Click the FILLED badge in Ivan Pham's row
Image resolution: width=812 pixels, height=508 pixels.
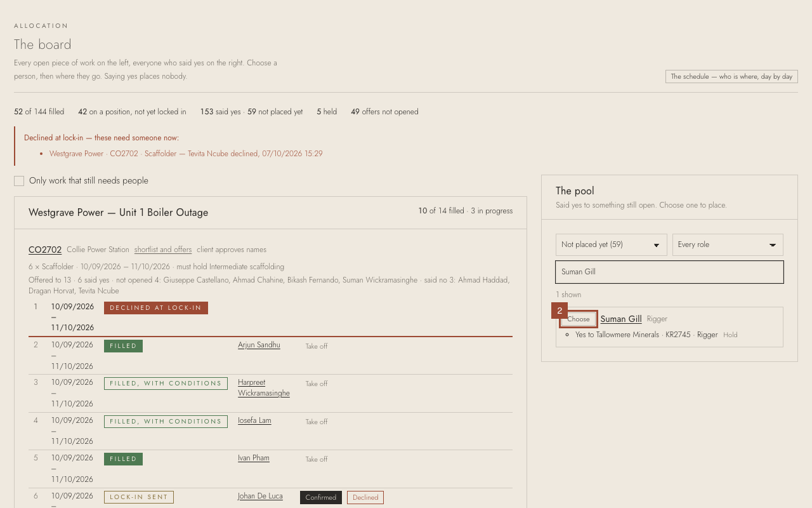(x=123, y=459)
